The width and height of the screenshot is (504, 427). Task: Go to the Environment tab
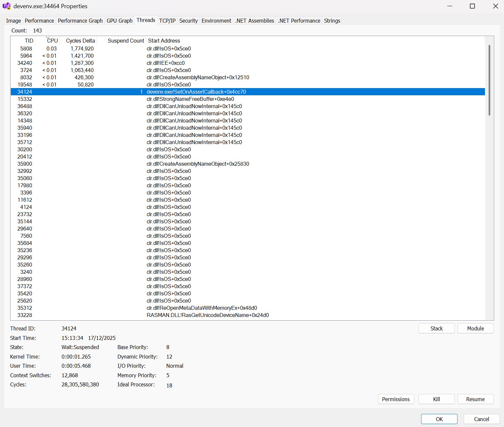(x=216, y=21)
